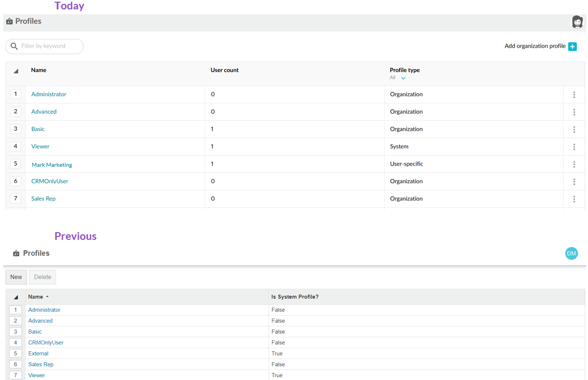Click the Is System Profile? column header

(295, 297)
